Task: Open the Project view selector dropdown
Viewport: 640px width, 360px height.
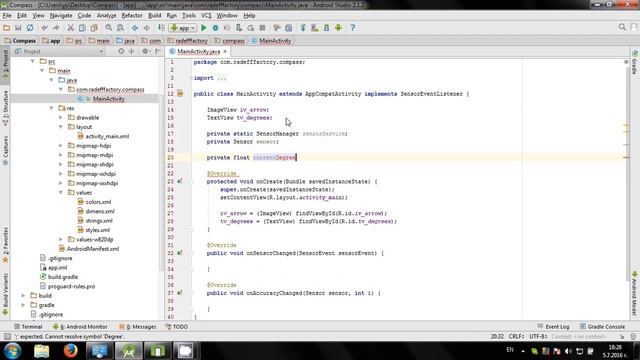Action: coord(59,51)
